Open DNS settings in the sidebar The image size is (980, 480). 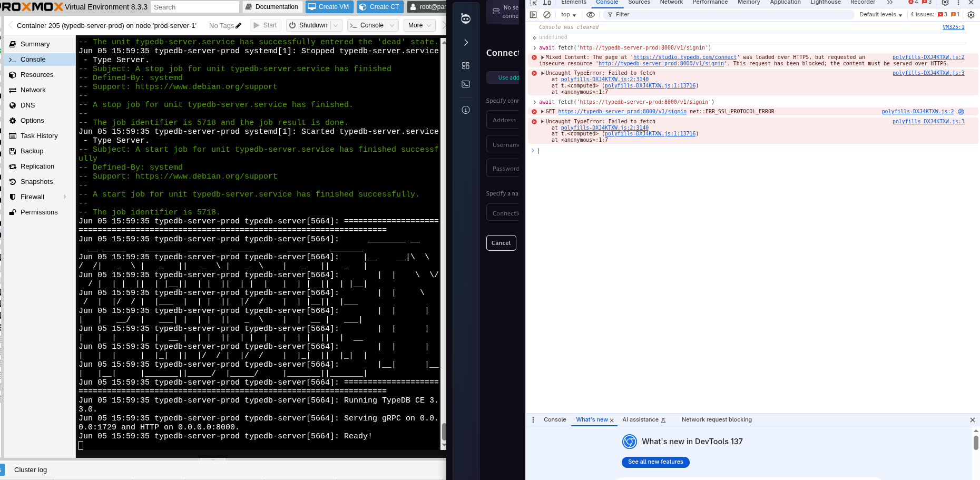coord(27,105)
